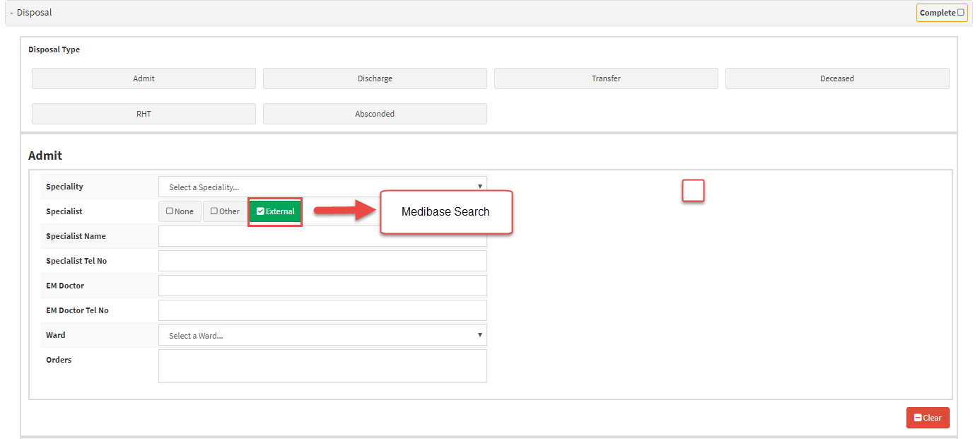Choose the Discharge disposal type

click(375, 78)
